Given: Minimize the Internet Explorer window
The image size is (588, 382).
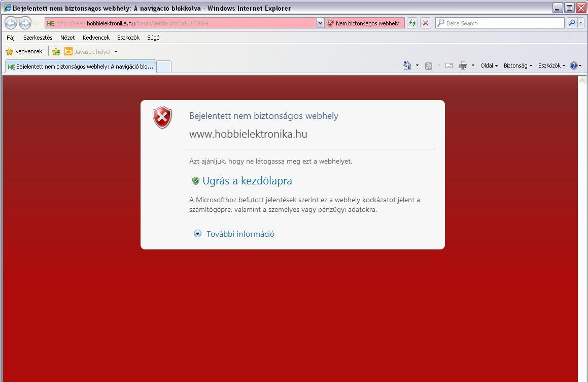Looking at the screenshot, I should coord(558,8).
